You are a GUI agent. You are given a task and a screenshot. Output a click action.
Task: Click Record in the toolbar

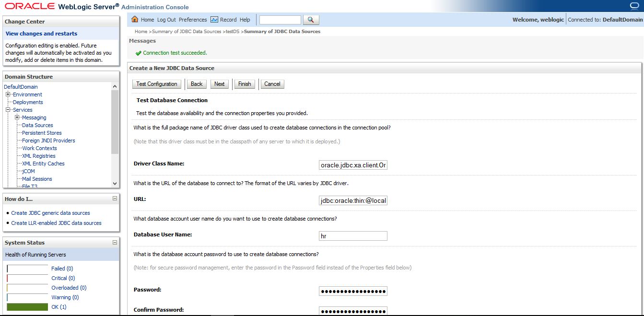228,20
